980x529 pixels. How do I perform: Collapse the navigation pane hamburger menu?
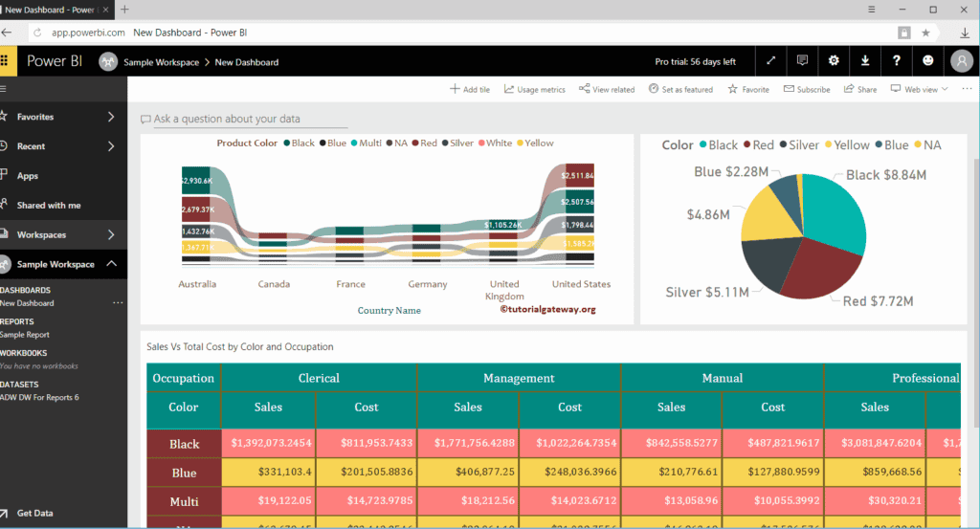point(5,89)
